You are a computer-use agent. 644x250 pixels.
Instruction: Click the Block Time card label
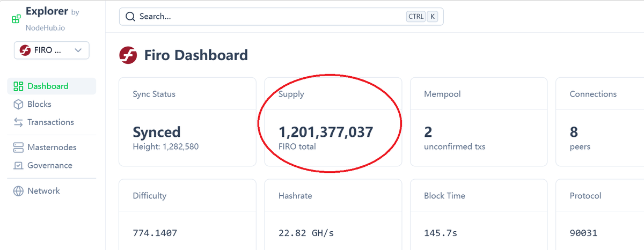[x=444, y=196]
